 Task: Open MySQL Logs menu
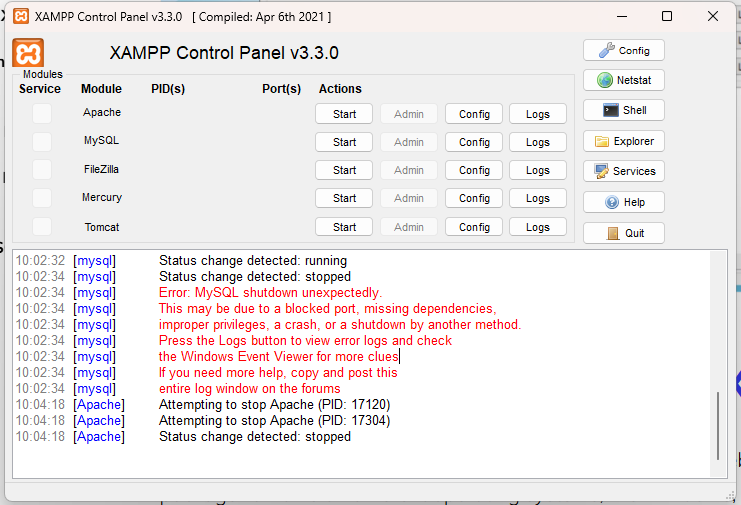(538, 142)
